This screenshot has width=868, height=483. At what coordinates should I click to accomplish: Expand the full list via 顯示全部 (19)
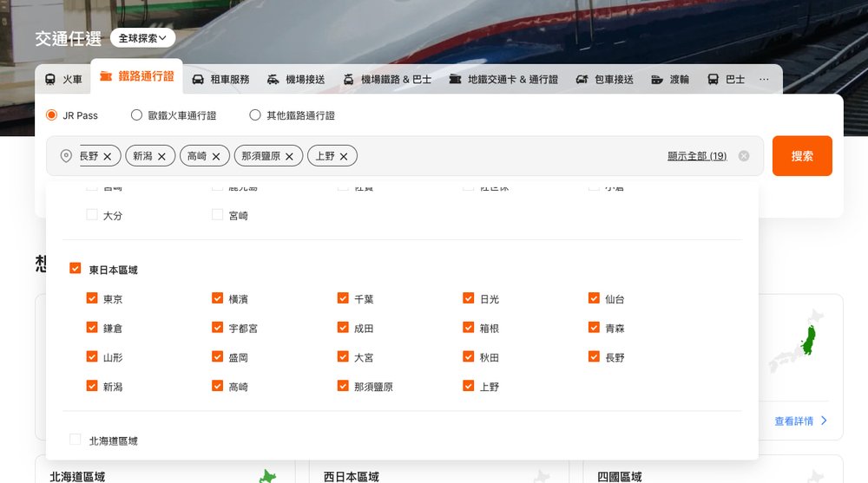pyautogui.click(x=696, y=156)
